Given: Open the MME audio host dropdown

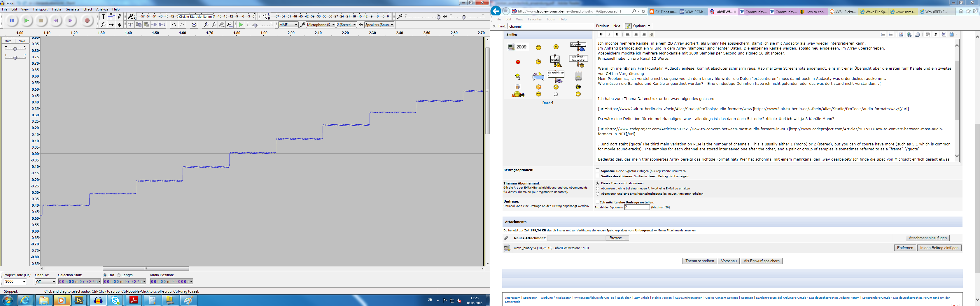Looking at the screenshot, I should click(288, 25).
